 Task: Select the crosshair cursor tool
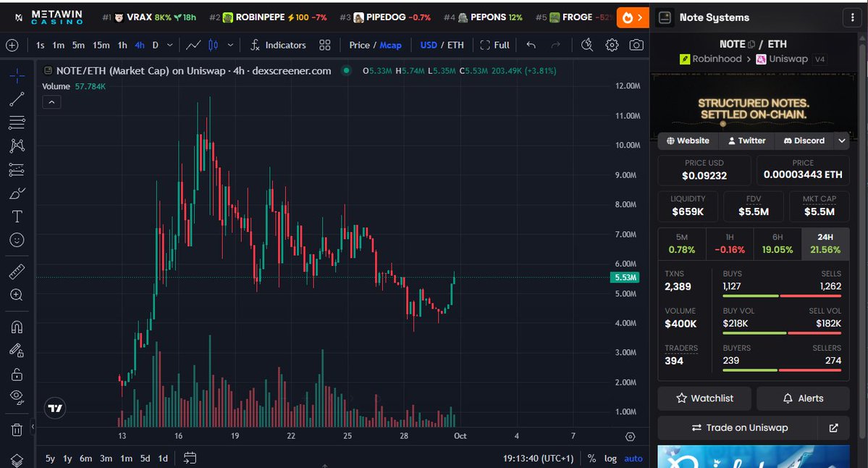pos(17,75)
